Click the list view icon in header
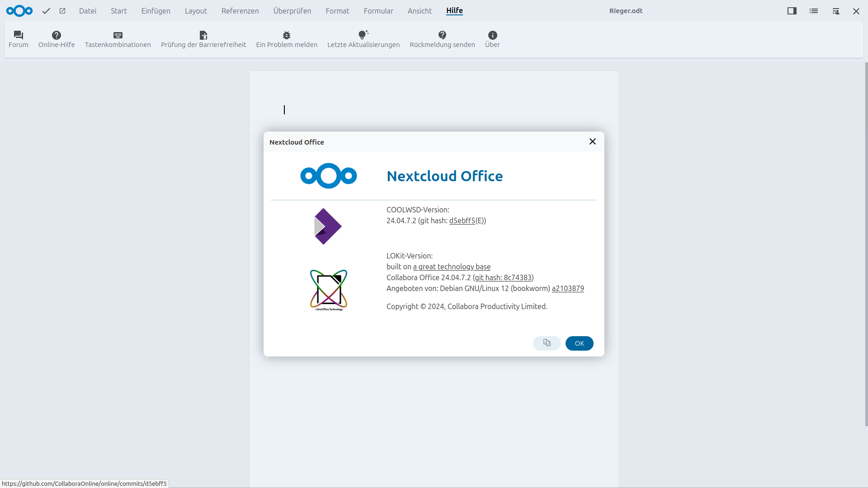This screenshot has width=868, height=488. pos(814,11)
